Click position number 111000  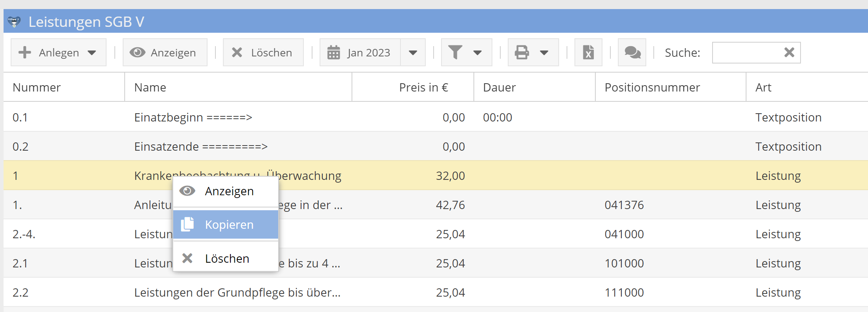tap(624, 292)
